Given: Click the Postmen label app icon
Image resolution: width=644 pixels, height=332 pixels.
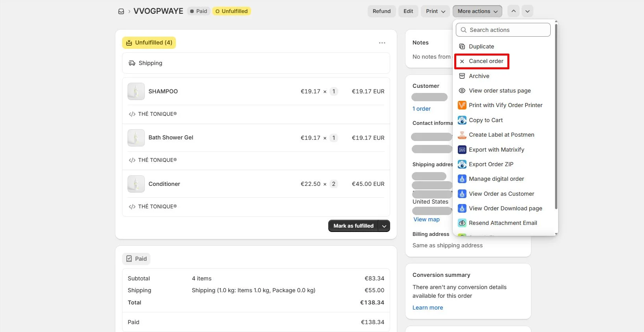Looking at the screenshot, I should 462,135.
